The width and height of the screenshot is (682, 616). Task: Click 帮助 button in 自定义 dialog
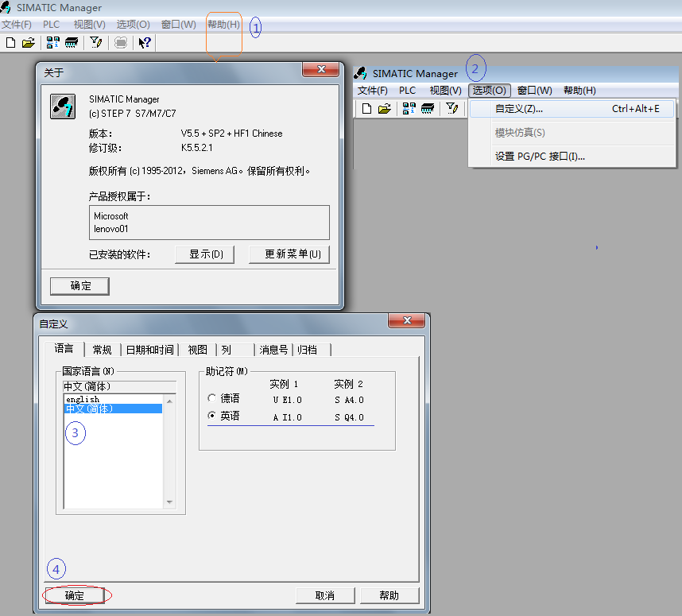point(389,595)
